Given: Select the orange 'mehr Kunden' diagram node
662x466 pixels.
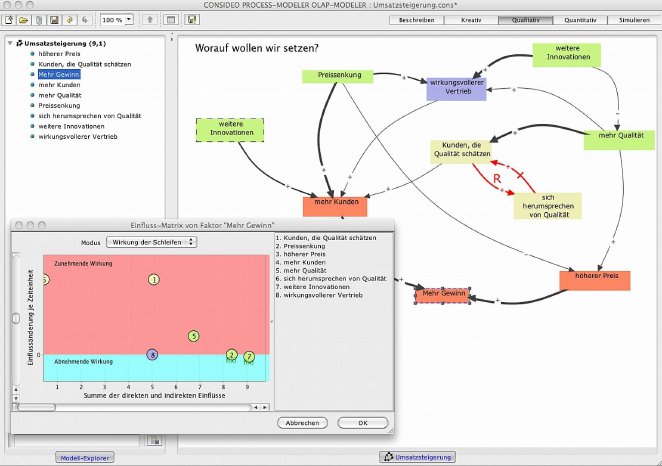Looking at the screenshot, I should 335,206.
